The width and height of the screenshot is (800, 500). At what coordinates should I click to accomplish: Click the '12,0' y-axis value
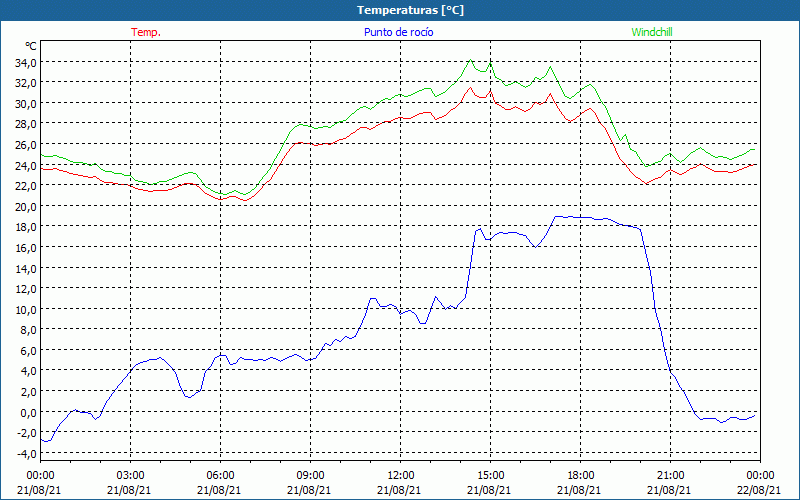tap(26, 289)
